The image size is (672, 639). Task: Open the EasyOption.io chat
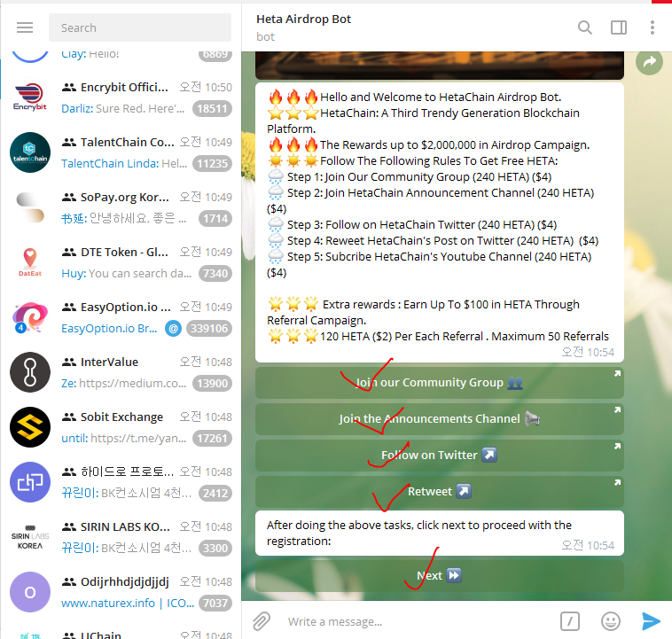(x=121, y=317)
